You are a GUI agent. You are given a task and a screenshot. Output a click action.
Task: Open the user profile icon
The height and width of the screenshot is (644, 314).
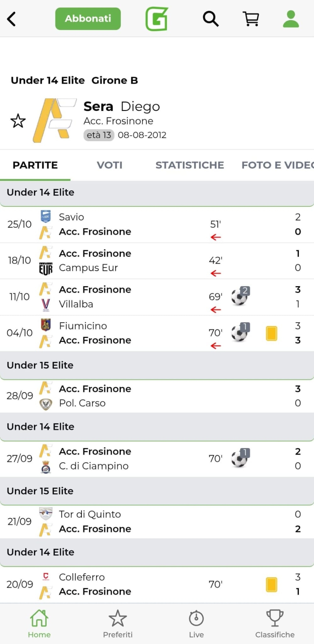click(x=291, y=19)
